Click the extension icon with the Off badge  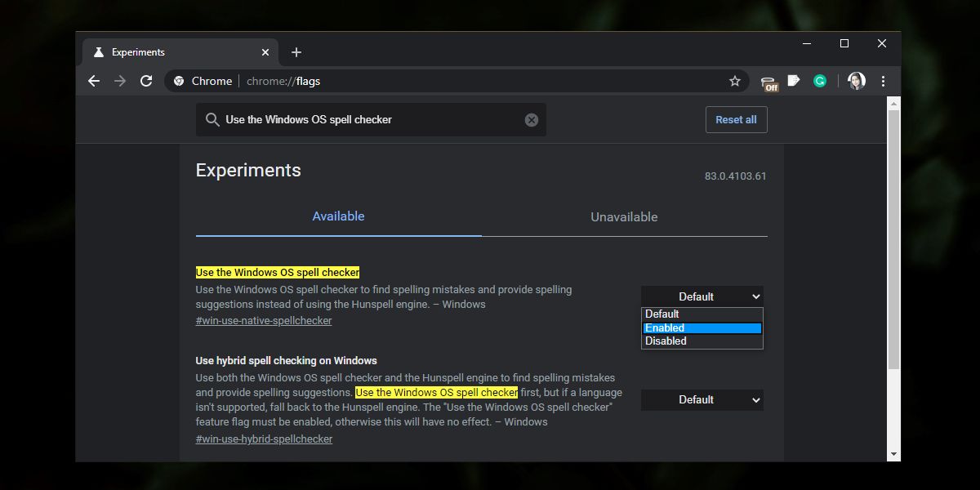(768, 81)
